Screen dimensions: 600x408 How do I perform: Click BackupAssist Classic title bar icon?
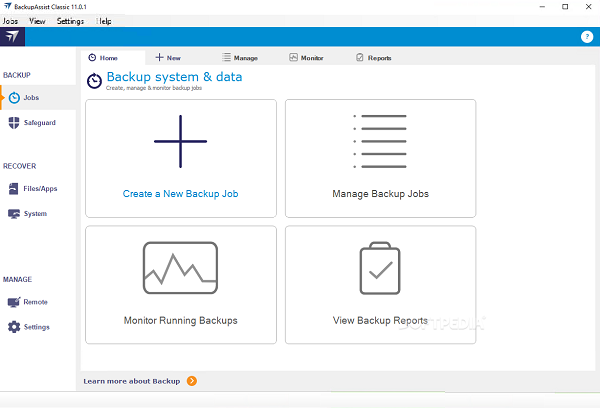coord(8,7)
